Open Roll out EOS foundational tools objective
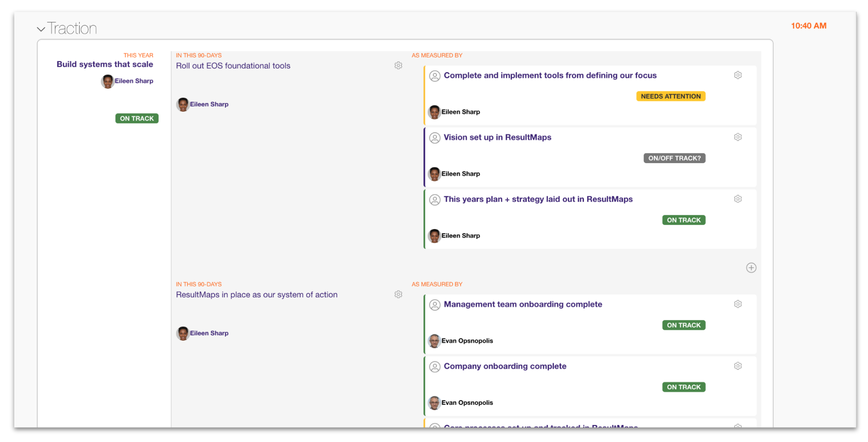868x442 pixels. pos(233,66)
